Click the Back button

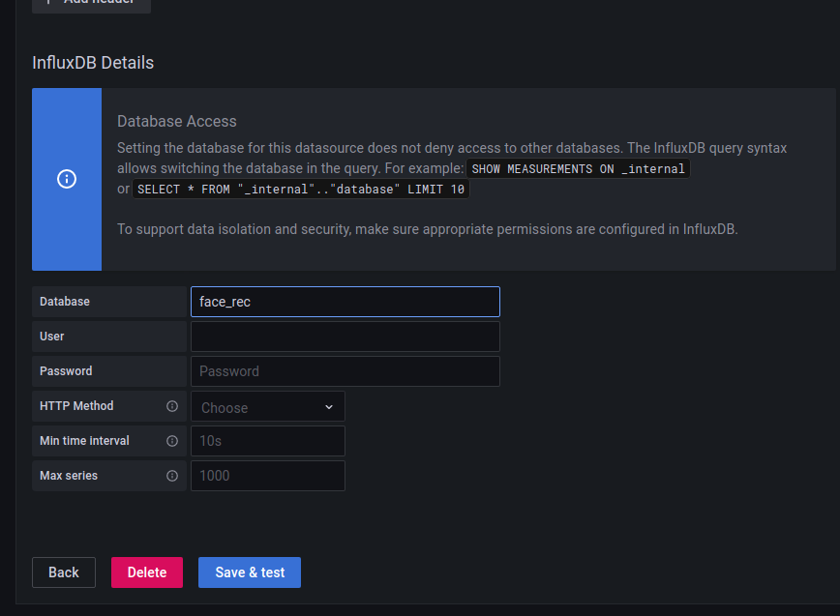(64, 572)
